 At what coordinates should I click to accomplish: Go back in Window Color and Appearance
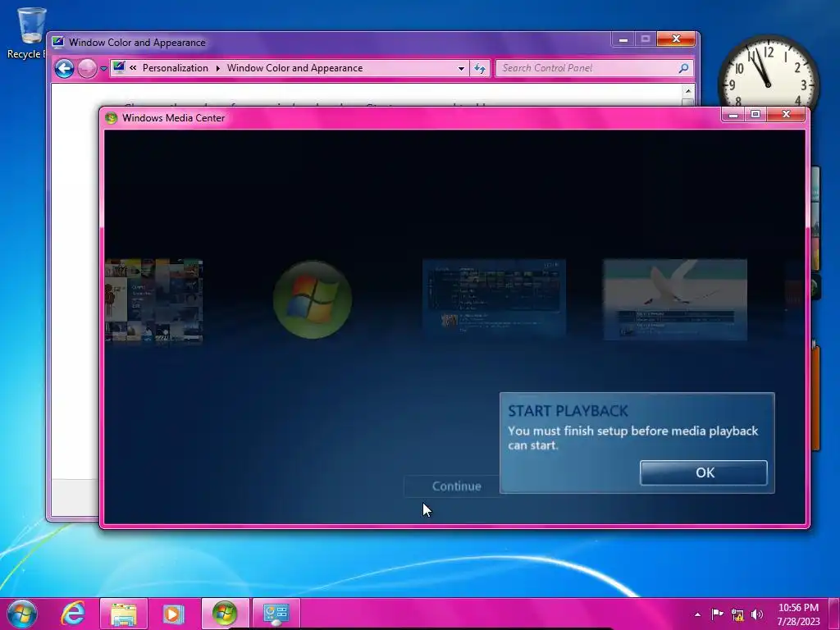pyautogui.click(x=64, y=68)
